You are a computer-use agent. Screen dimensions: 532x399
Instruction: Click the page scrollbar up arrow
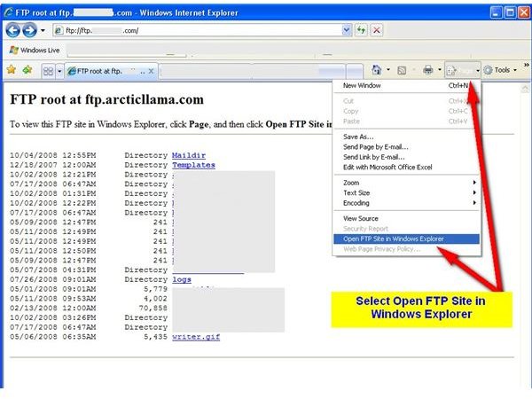[525, 89]
